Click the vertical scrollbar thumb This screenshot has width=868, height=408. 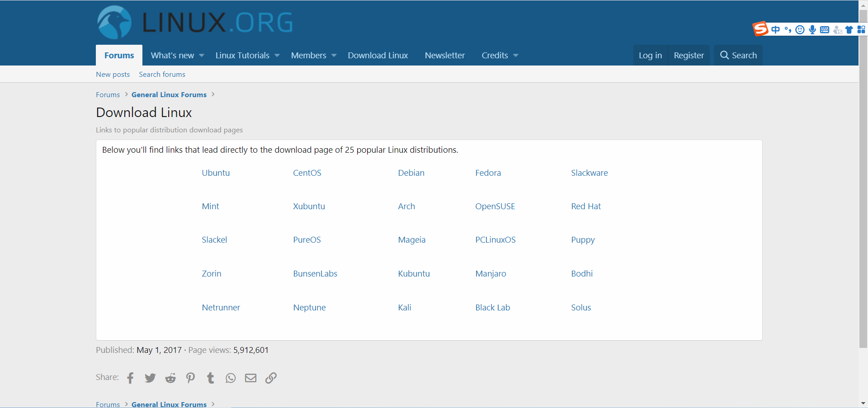[863, 178]
